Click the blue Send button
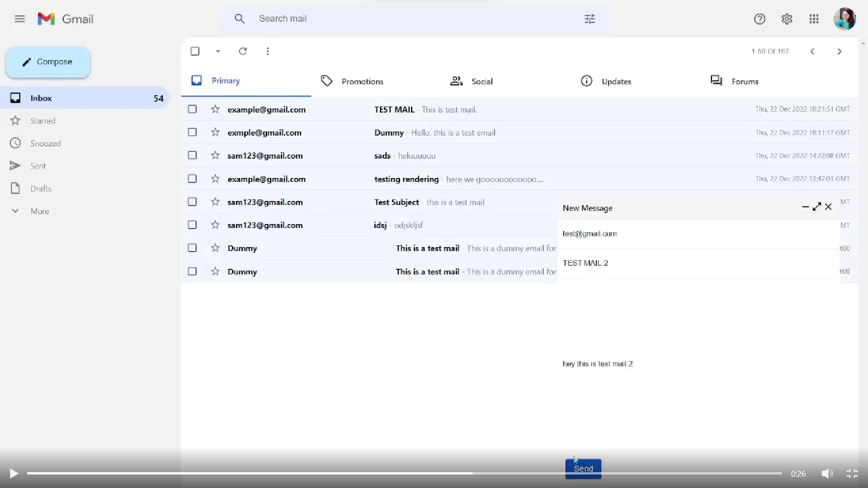The width and height of the screenshot is (868, 488). [x=583, y=469]
